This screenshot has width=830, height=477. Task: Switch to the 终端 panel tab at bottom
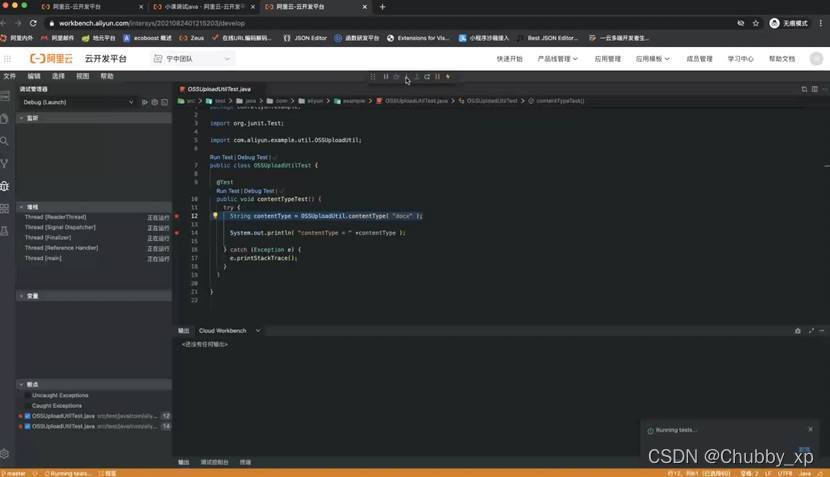(245, 462)
